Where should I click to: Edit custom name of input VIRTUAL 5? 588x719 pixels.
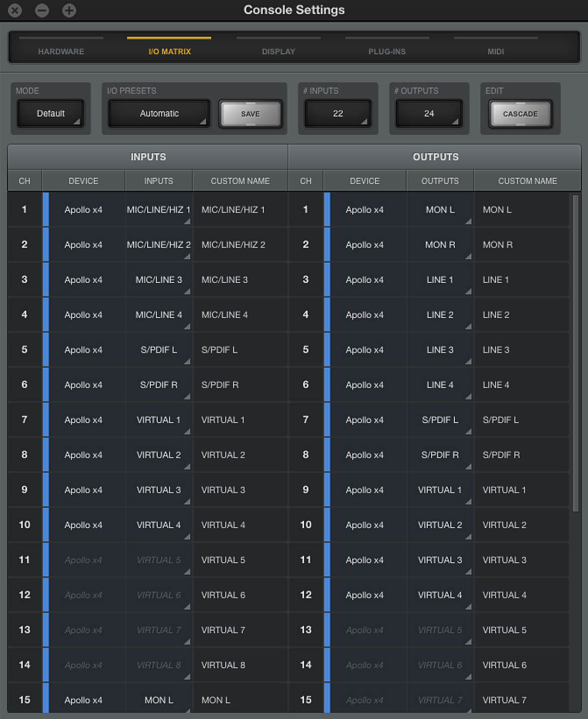240,560
